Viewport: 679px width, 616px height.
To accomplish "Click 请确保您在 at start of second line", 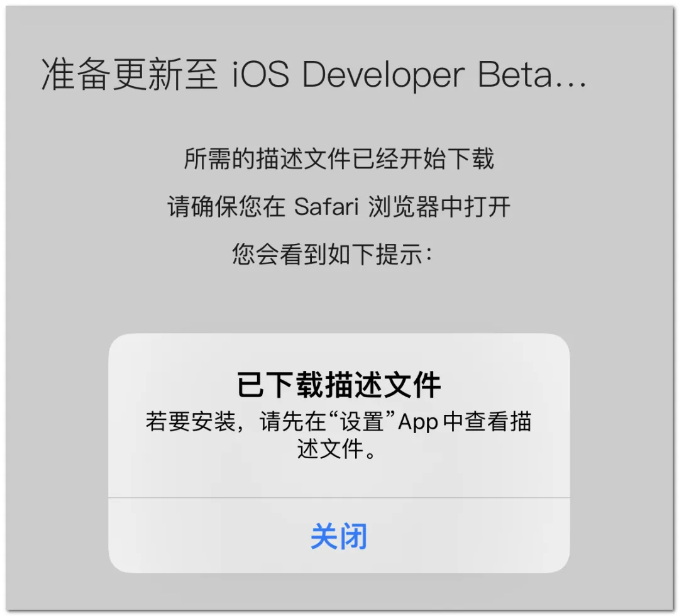I will coord(226,206).
